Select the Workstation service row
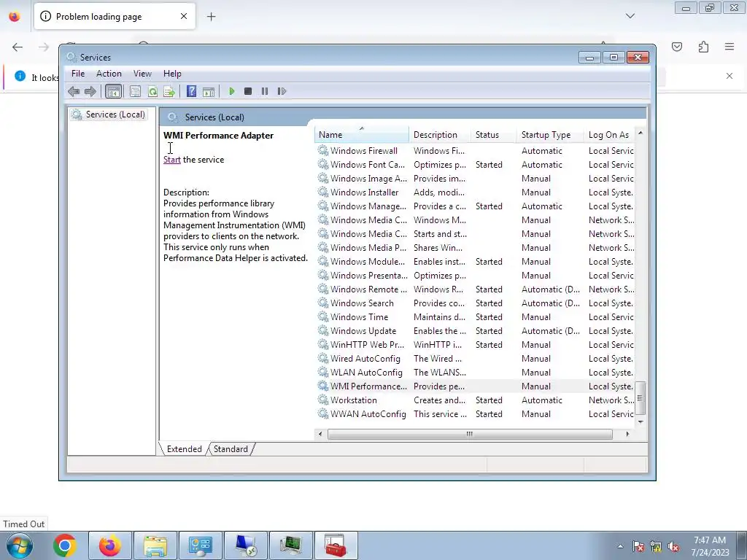747x560 pixels. tap(475, 400)
